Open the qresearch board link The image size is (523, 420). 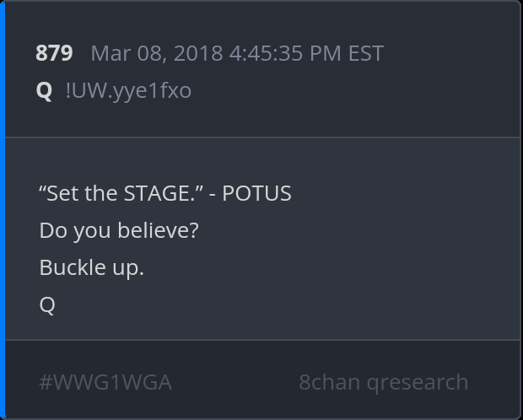click(x=417, y=382)
